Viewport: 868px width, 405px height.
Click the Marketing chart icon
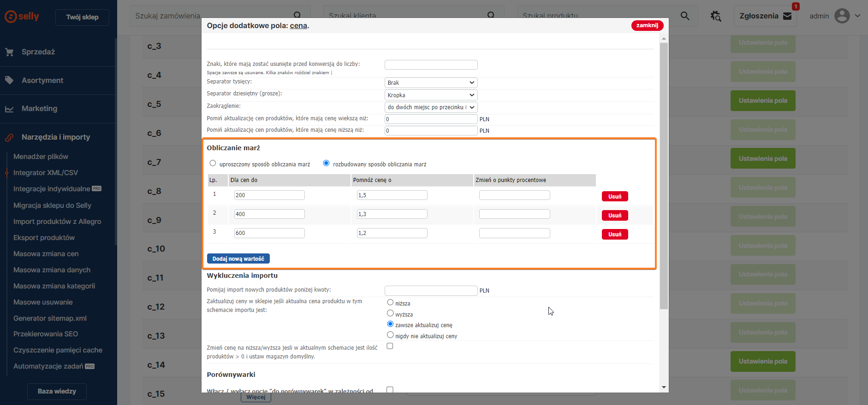point(9,109)
